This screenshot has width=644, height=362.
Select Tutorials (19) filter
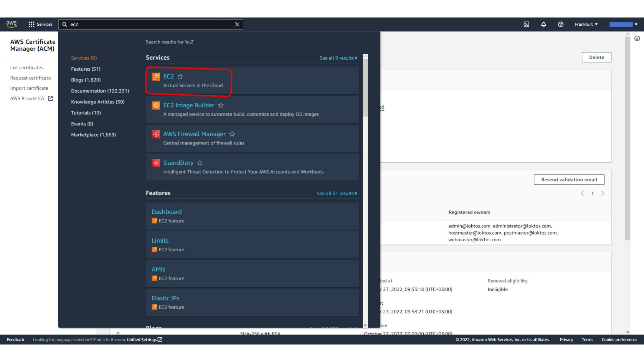pos(86,113)
